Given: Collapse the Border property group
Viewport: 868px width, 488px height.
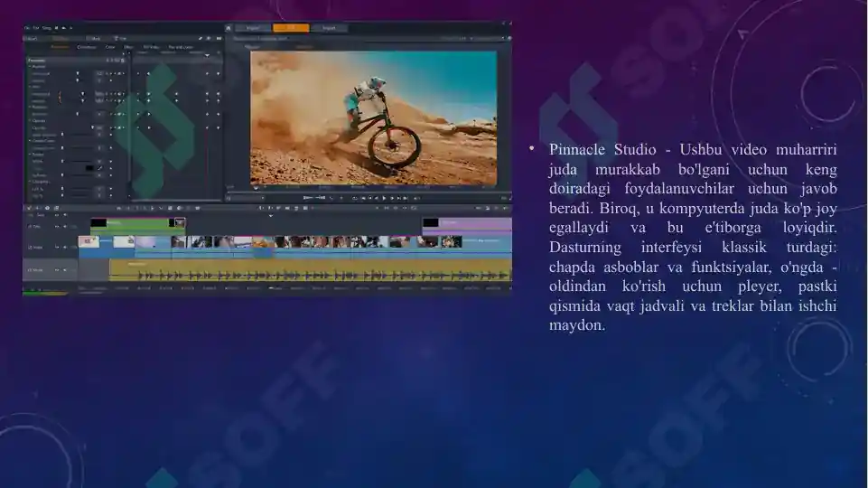Looking at the screenshot, I should coord(30,155).
